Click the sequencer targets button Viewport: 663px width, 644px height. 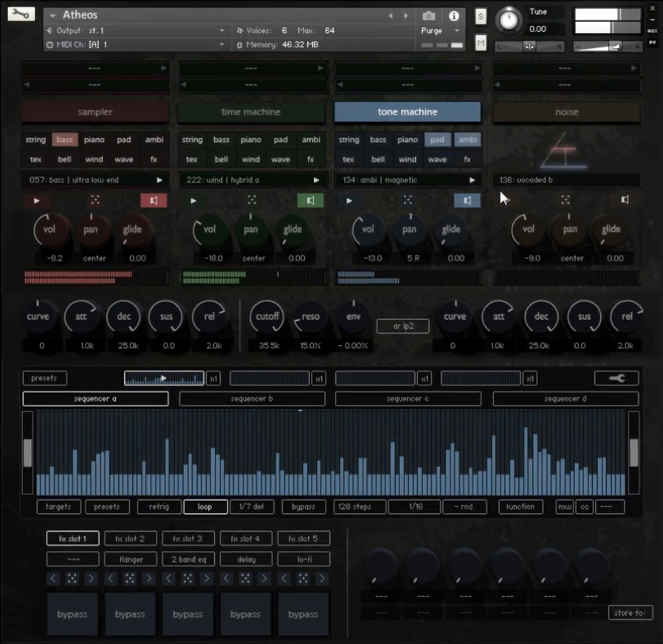pos(58,507)
